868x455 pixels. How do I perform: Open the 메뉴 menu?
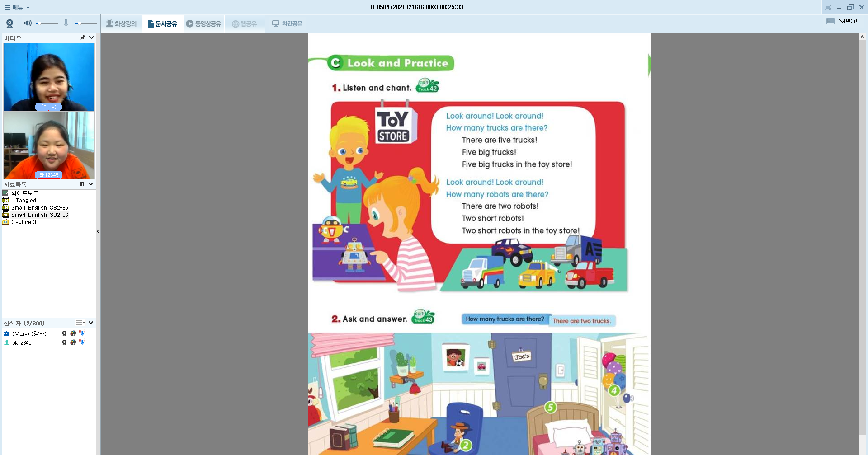[17, 7]
